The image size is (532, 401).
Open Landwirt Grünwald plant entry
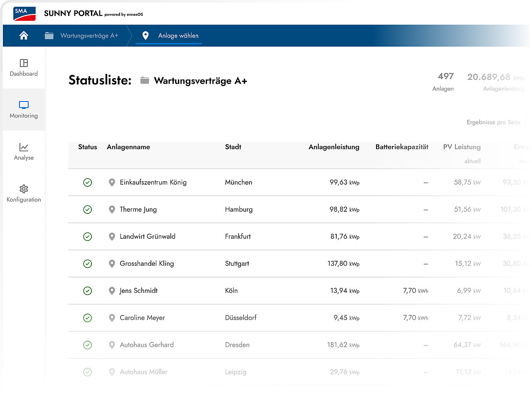148,236
